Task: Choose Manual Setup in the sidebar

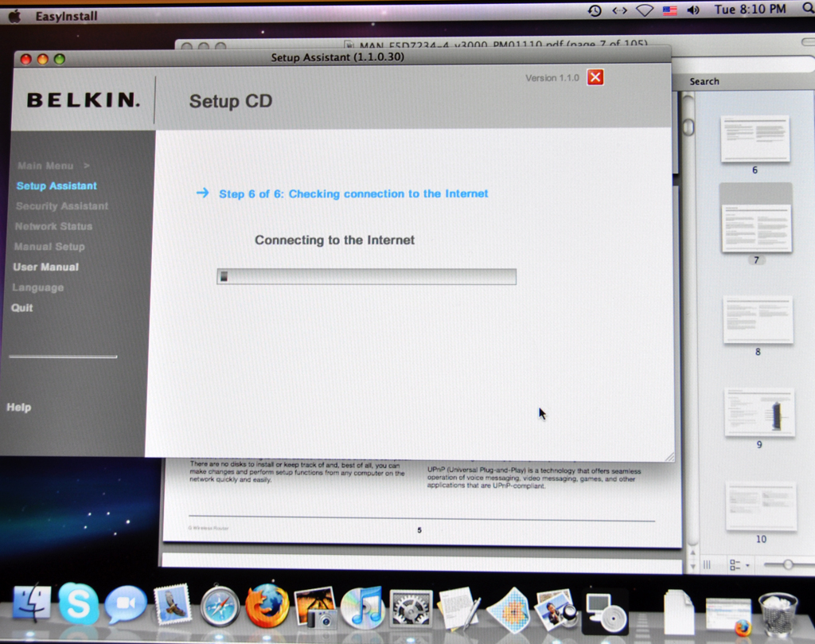Action: coord(49,246)
